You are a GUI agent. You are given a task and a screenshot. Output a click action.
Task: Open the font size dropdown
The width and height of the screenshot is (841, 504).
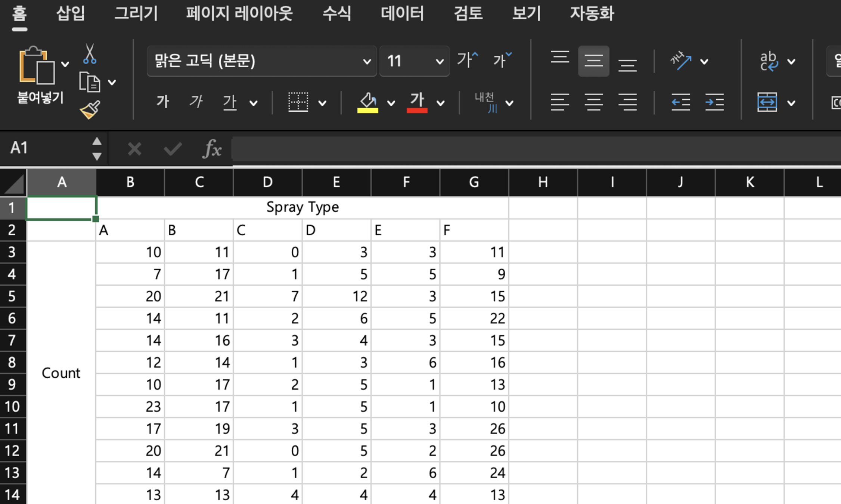point(440,62)
